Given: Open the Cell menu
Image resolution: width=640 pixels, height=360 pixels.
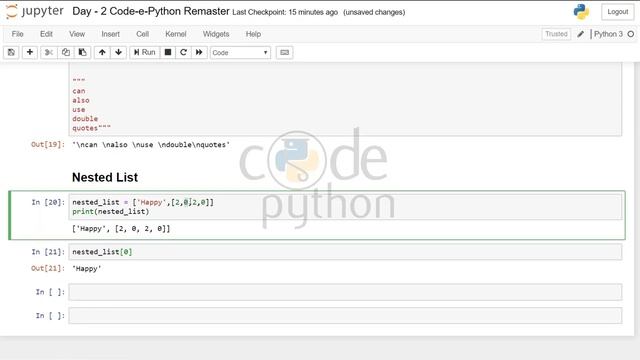Looking at the screenshot, I should 142,34.
